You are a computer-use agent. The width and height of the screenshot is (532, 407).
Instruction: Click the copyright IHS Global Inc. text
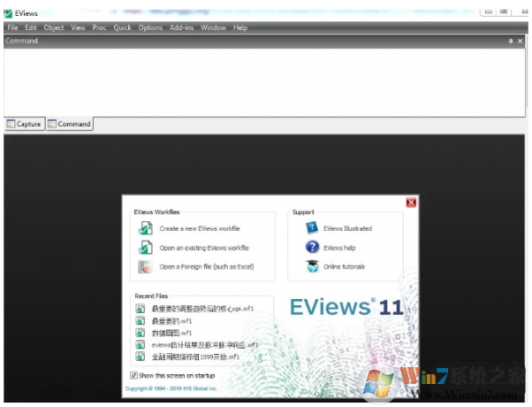pos(171,388)
